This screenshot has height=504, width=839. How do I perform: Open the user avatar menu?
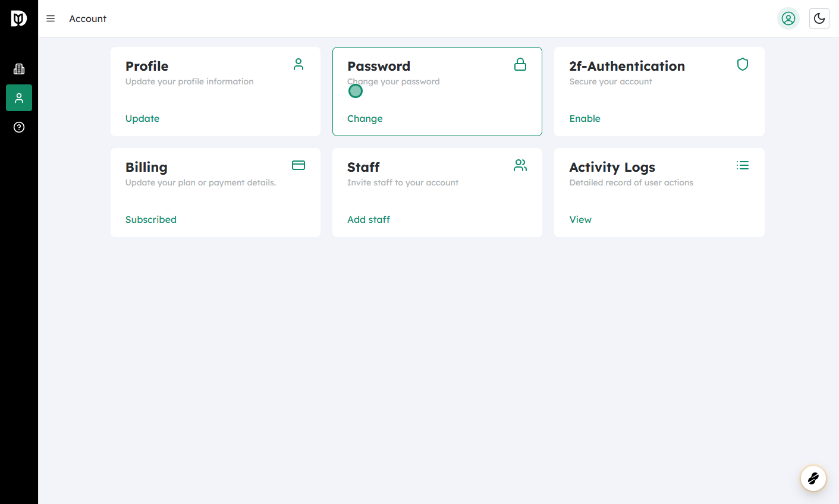788,18
